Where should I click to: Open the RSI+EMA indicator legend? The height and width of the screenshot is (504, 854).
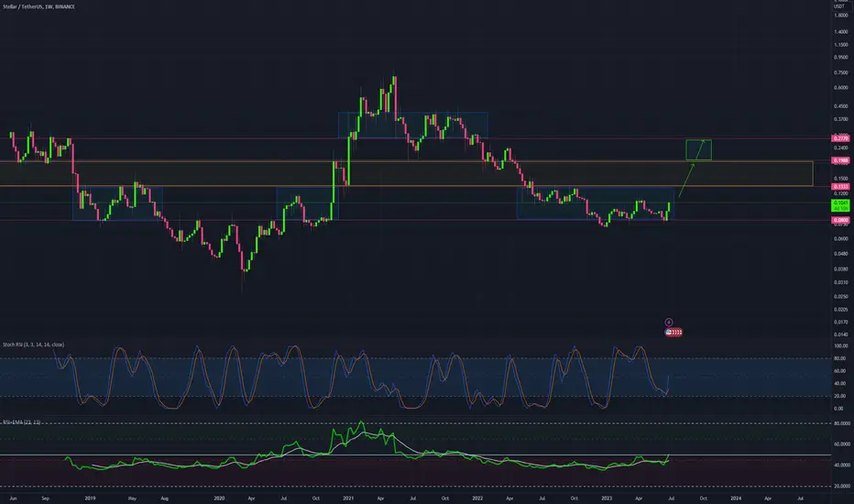tap(22, 422)
